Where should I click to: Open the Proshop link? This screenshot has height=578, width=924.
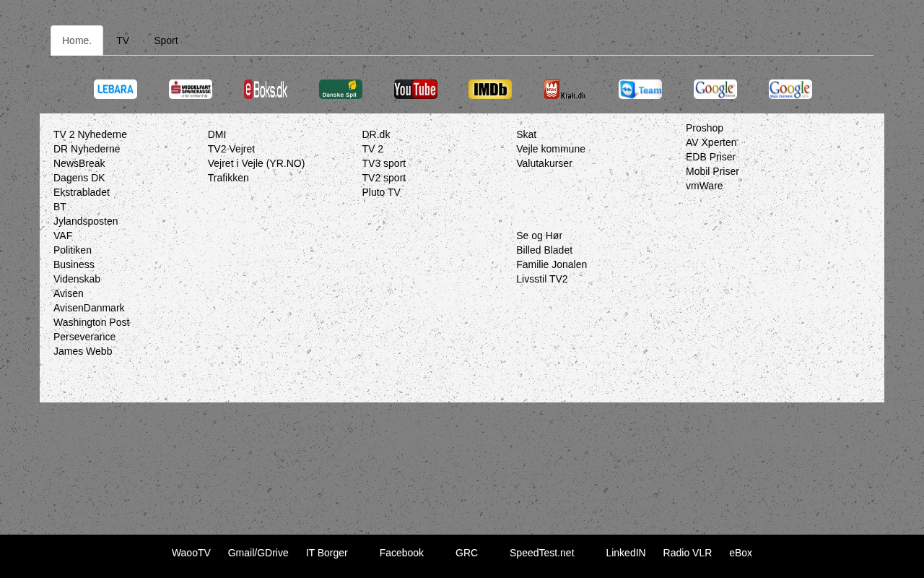tap(705, 128)
